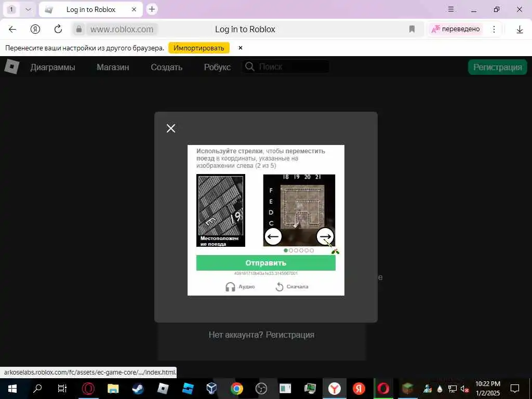Close the verification dialog with X
The height and width of the screenshot is (399, 532).
point(170,128)
